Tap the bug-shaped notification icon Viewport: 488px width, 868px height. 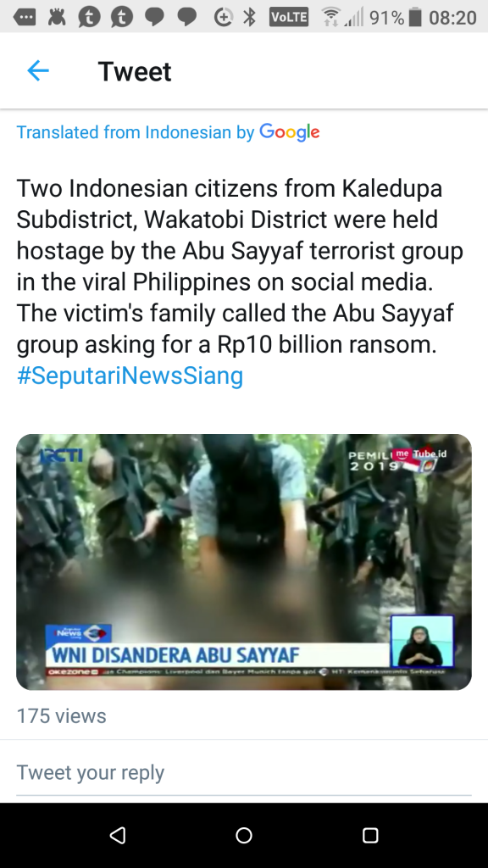tap(57, 17)
